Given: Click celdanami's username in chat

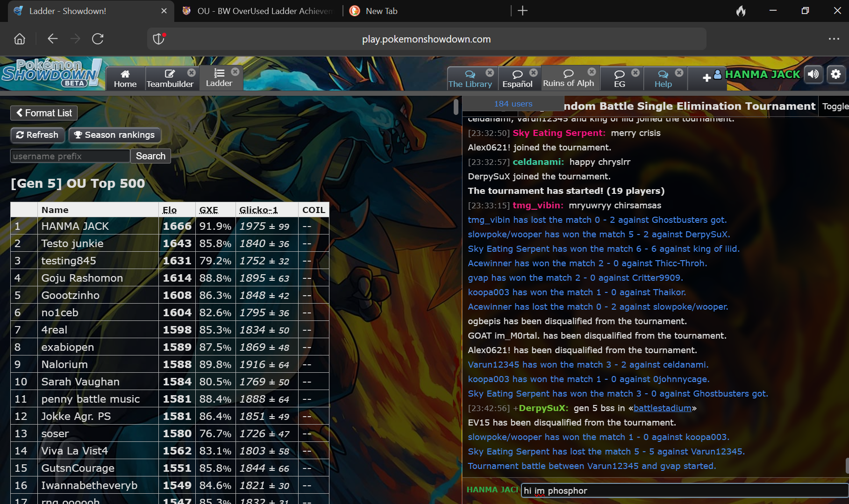Looking at the screenshot, I should point(538,162).
